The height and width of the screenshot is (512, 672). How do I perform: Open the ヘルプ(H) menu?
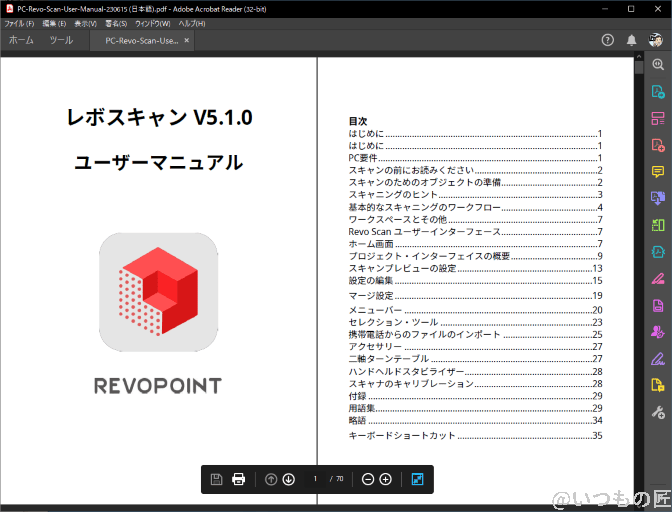[x=192, y=22]
